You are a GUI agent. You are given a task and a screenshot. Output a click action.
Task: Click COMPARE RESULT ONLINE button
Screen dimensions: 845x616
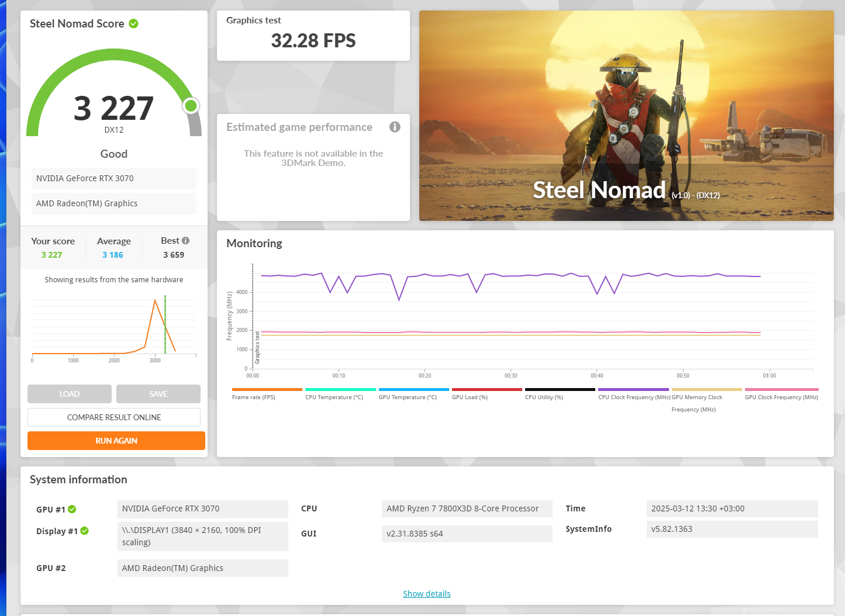pyautogui.click(x=114, y=417)
